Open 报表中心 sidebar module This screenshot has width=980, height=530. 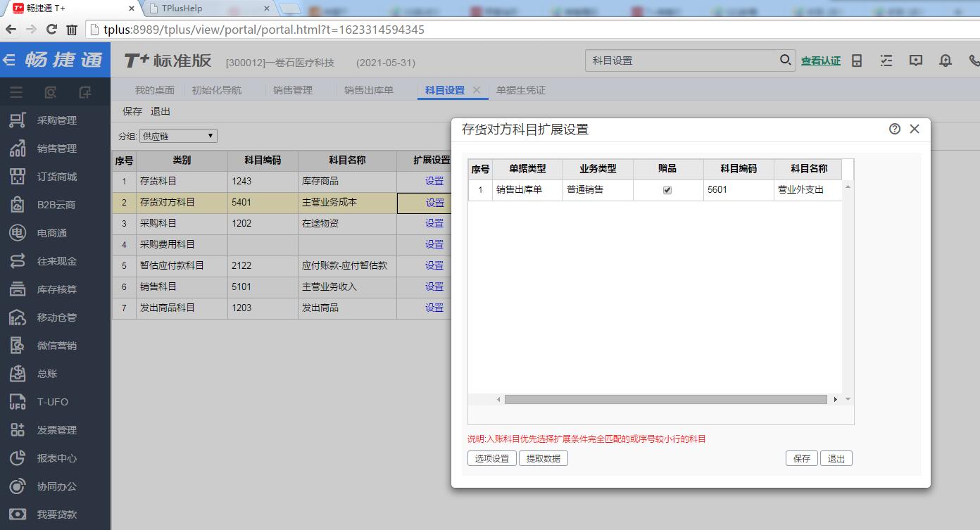click(x=55, y=458)
